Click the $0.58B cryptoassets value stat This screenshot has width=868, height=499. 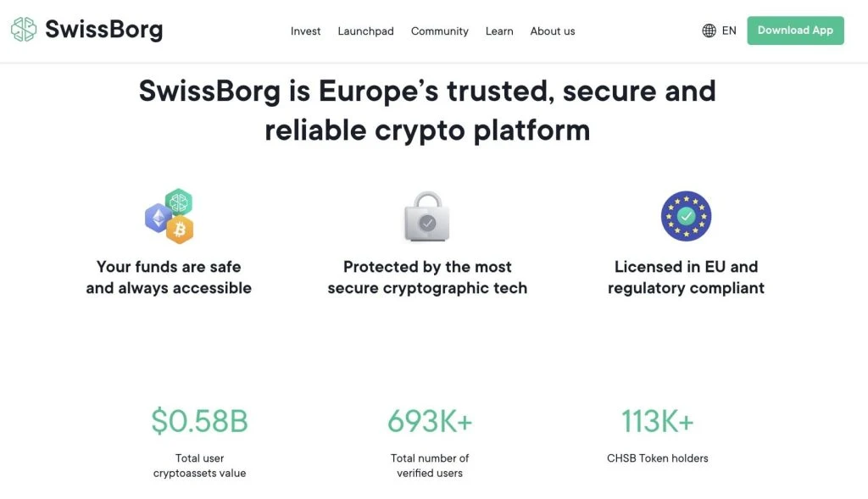point(199,420)
